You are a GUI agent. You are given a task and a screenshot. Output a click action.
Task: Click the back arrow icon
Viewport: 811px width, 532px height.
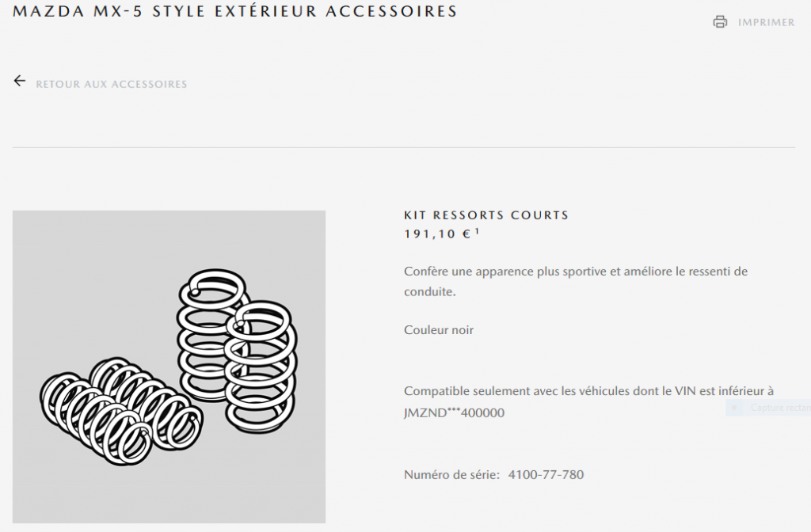20,81
